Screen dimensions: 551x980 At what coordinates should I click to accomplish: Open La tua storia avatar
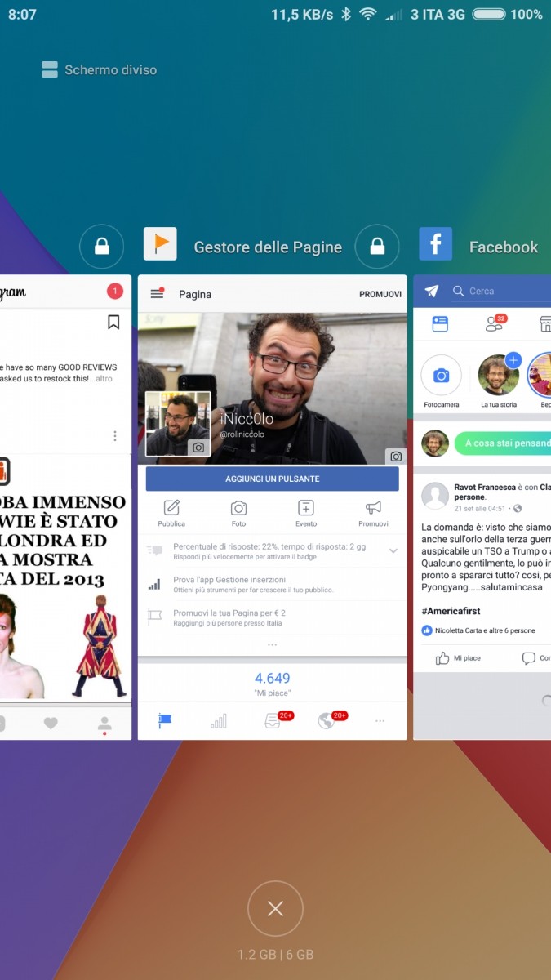coord(498,376)
